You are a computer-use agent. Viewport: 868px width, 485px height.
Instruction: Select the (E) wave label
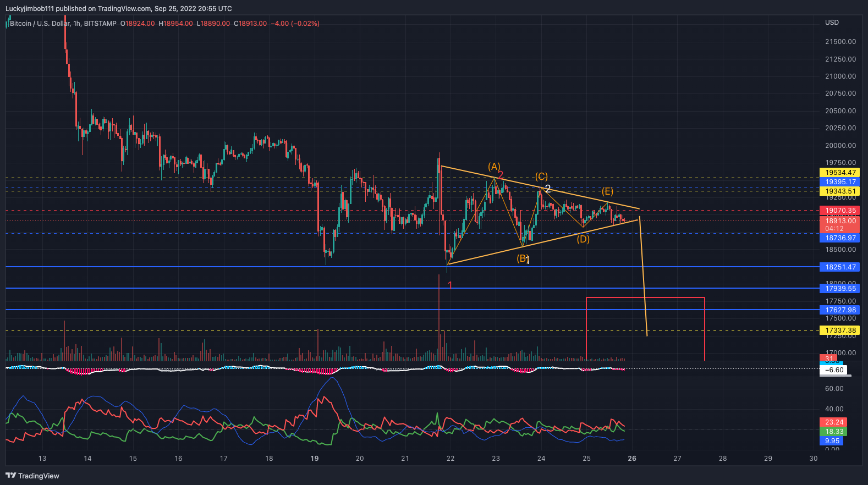click(607, 191)
